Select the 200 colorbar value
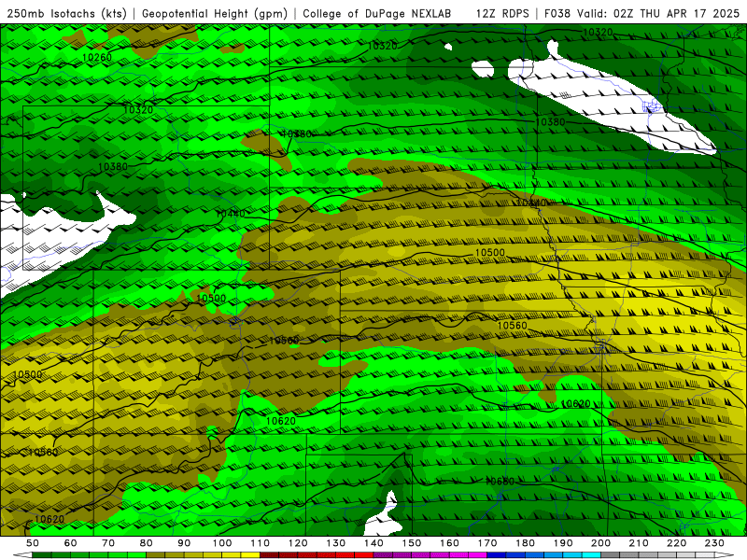The width and height of the screenshot is (747, 560). (600, 543)
